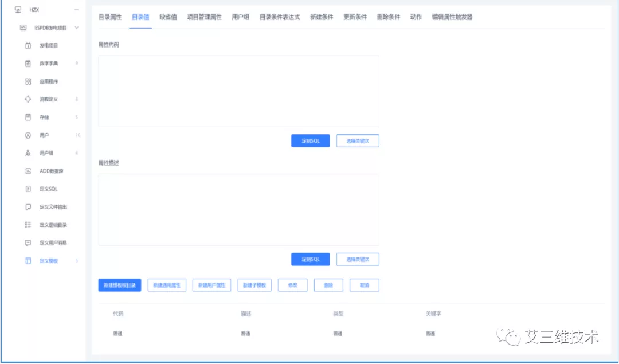Screen dimensions: 619x364
Task: Click the 关键字 column header
Action: pos(433,314)
